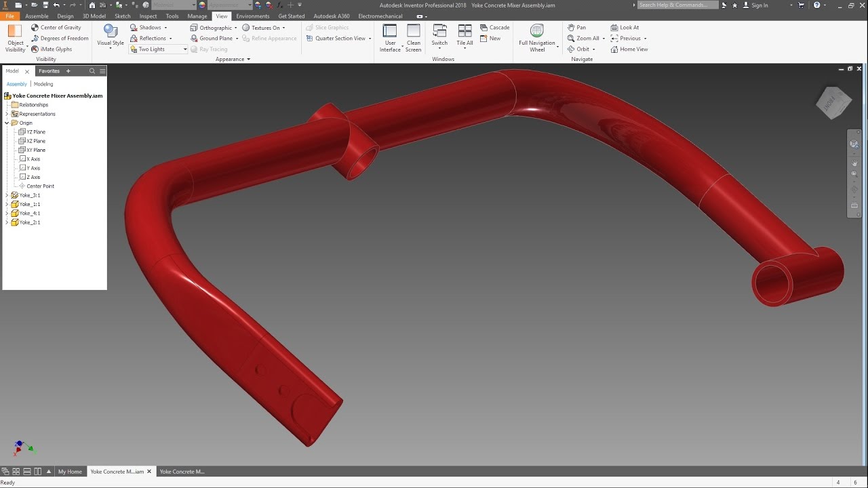Toggle Degrees of Freedom display
The height and width of the screenshot is (488, 868).
[x=60, y=39]
